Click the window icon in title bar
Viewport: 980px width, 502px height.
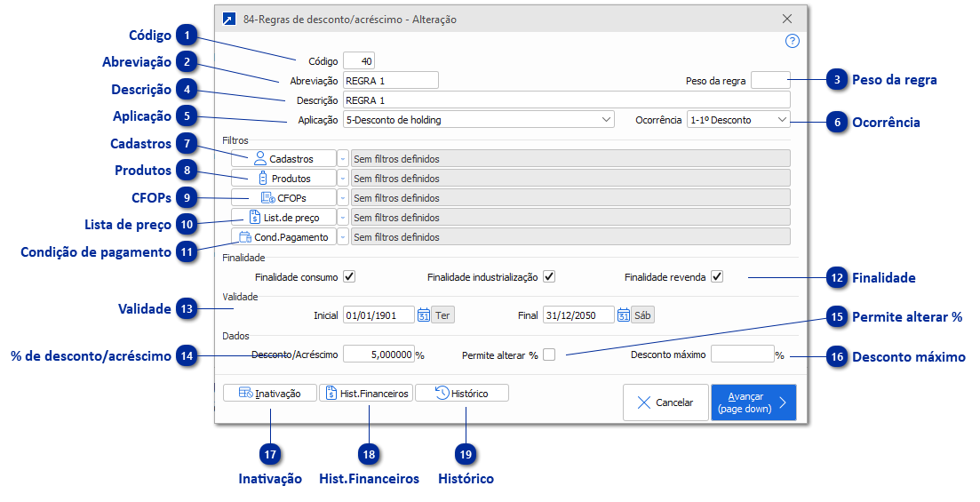229,19
